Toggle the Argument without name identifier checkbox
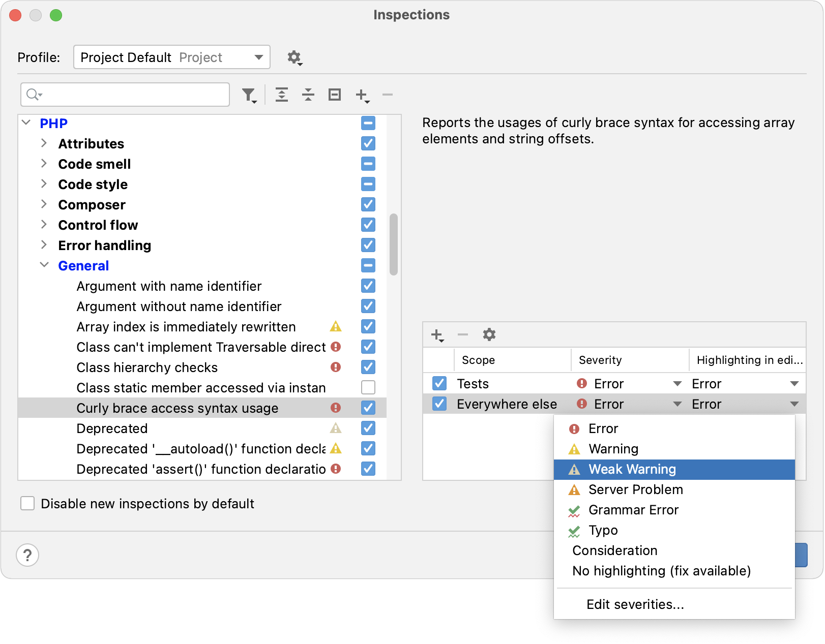The width and height of the screenshot is (825, 644). point(368,306)
